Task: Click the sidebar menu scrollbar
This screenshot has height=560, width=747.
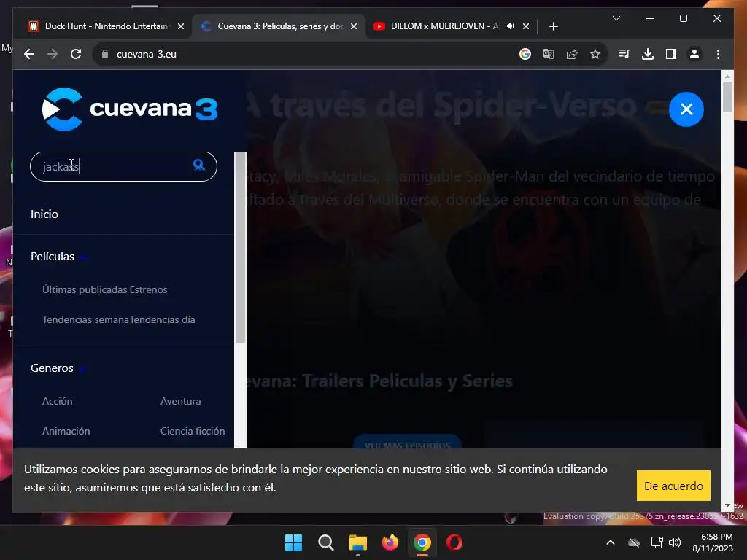Action: tap(240, 248)
